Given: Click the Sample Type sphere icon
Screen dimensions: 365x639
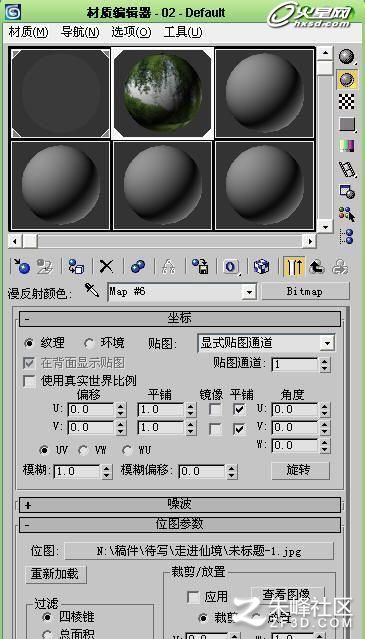Looking at the screenshot, I should [x=347, y=56].
